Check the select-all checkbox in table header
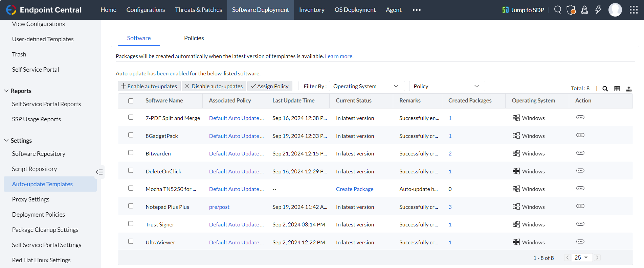The height and width of the screenshot is (268, 644). point(131,101)
